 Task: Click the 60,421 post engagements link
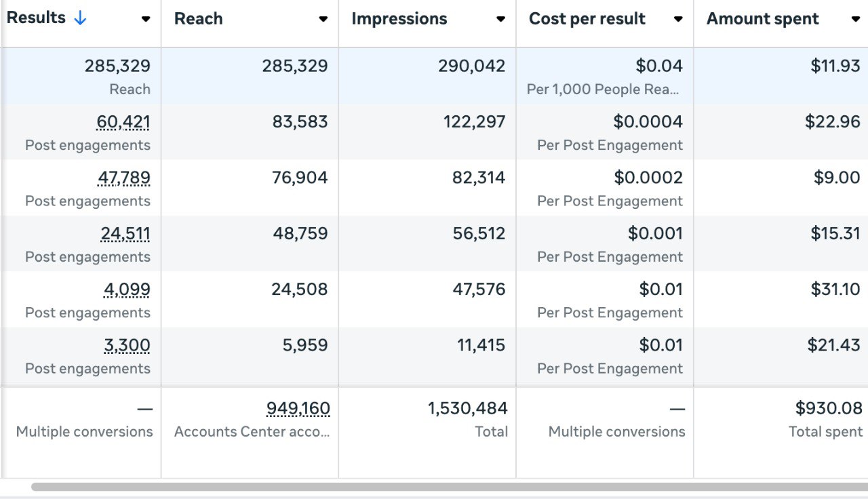point(123,122)
